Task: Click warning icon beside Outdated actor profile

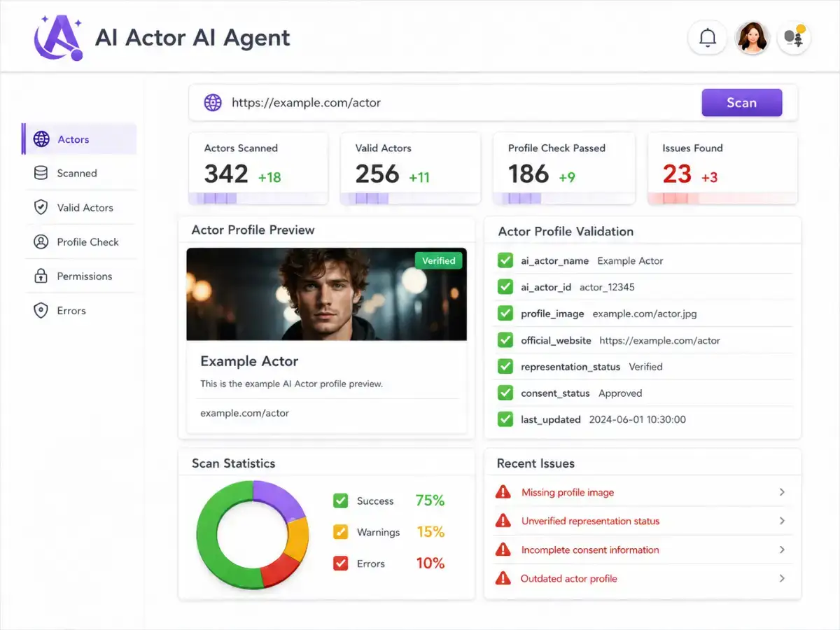Action: coord(503,578)
